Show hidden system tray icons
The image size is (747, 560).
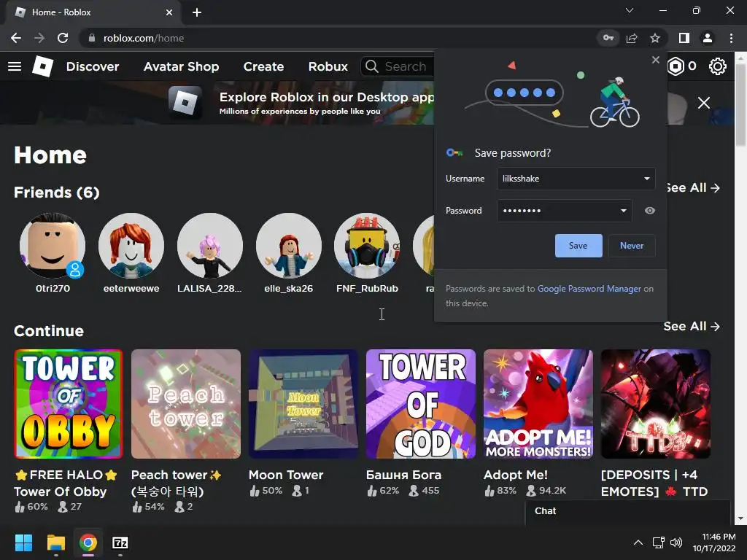click(638, 542)
